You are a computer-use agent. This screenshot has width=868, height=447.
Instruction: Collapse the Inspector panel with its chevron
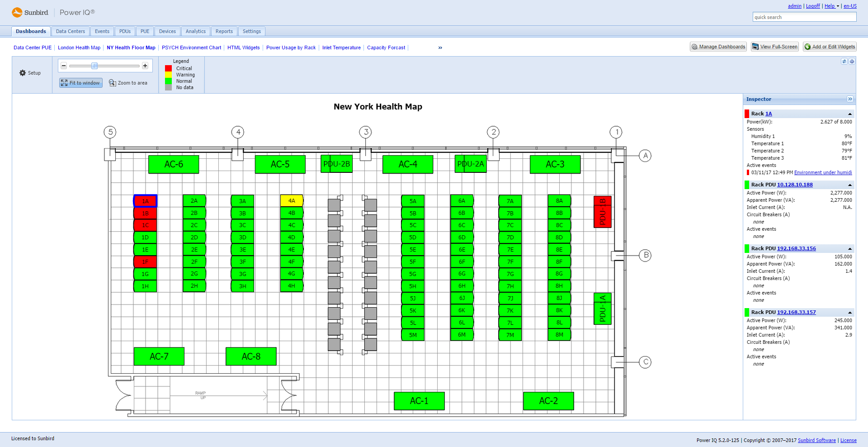coord(850,99)
